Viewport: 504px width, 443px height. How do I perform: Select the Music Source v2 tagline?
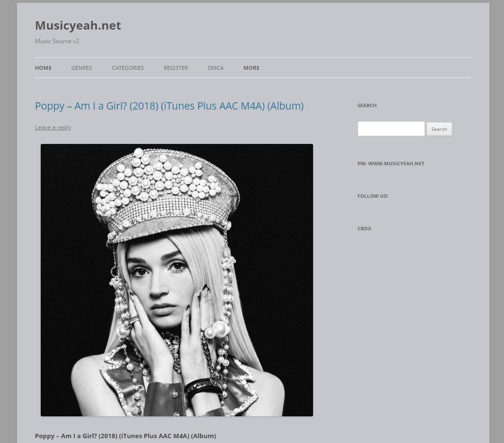tap(57, 41)
